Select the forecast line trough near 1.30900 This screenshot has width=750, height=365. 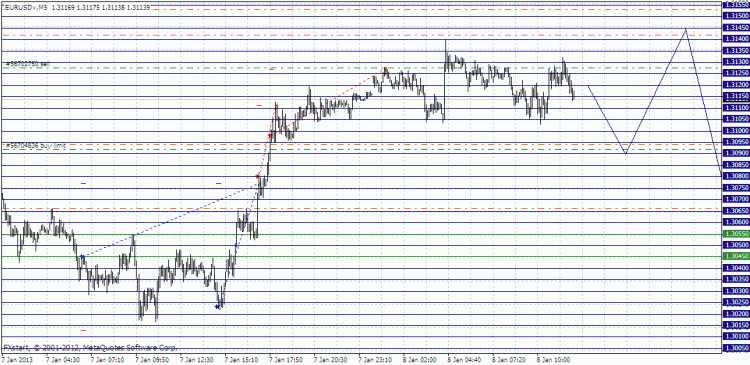click(x=625, y=153)
